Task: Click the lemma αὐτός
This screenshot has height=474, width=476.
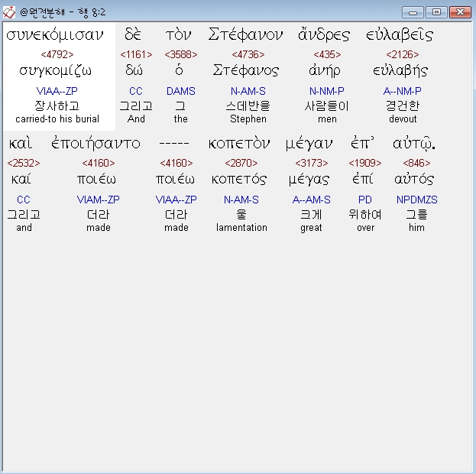Action: tap(414, 179)
